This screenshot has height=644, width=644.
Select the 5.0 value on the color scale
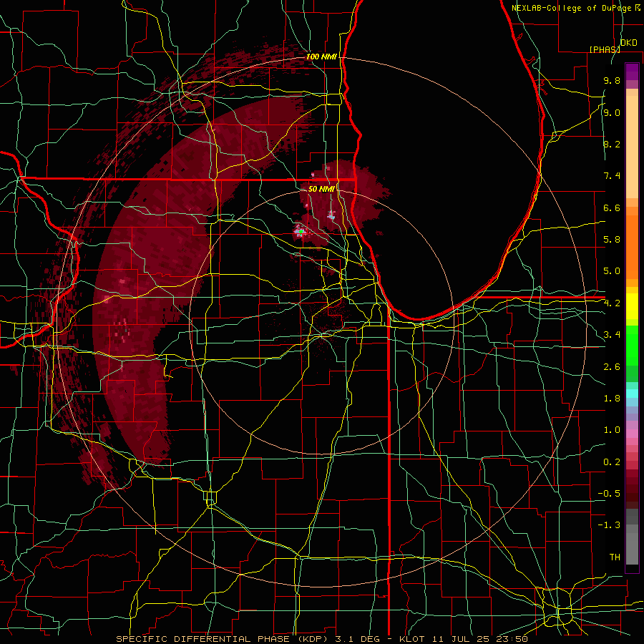612,271
